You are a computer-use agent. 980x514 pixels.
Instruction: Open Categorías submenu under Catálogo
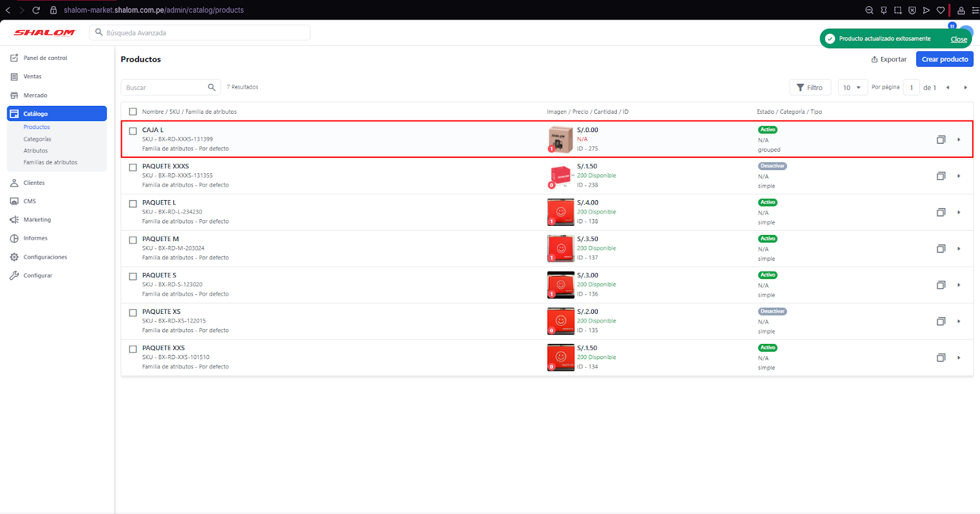[37, 139]
